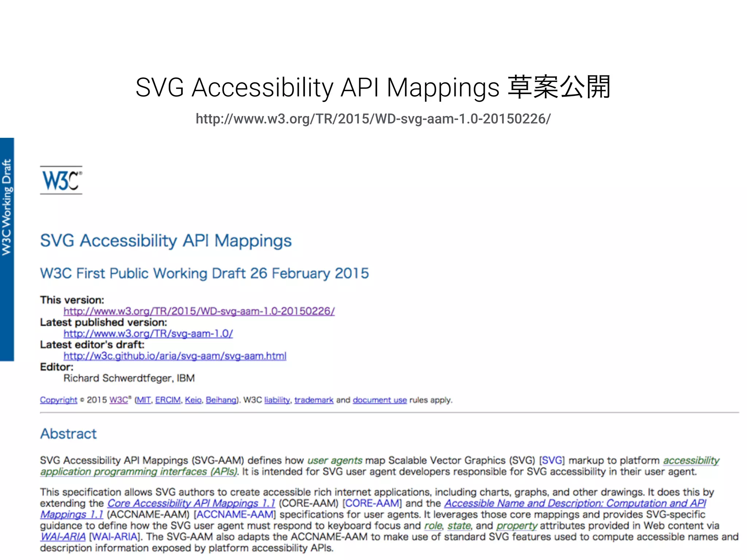The width and height of the screenshot is (747, 560).
Task: Click the Latest editor's draft label
Action: (92, 345)
